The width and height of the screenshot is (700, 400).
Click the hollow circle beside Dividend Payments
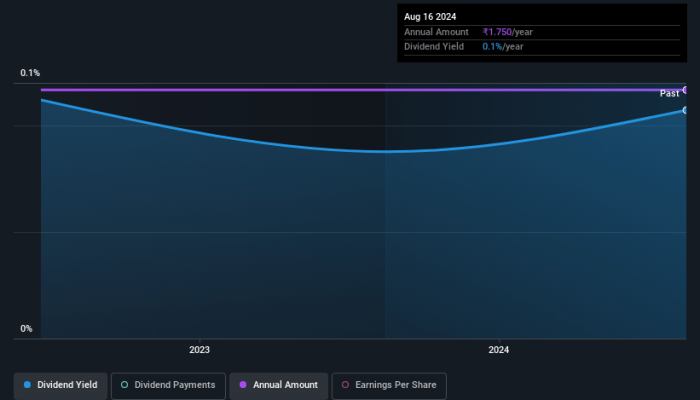tap(124, 385)
